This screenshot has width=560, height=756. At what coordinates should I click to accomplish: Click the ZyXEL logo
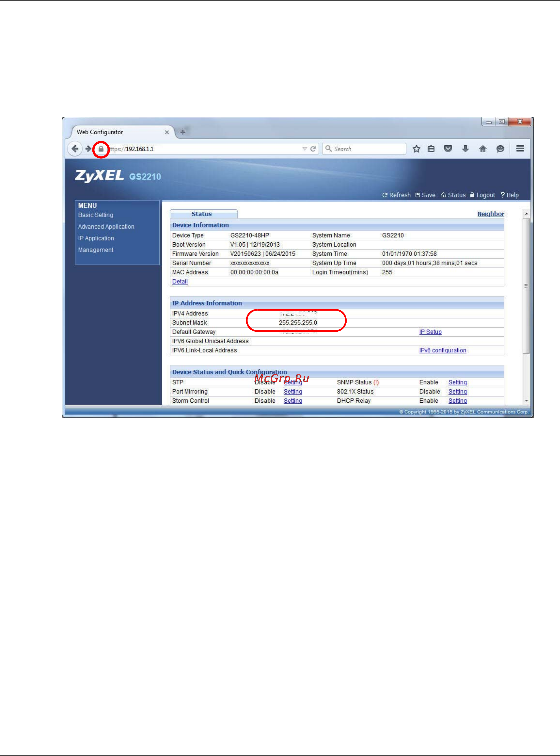pyautogui.click(x=99, y=176)
